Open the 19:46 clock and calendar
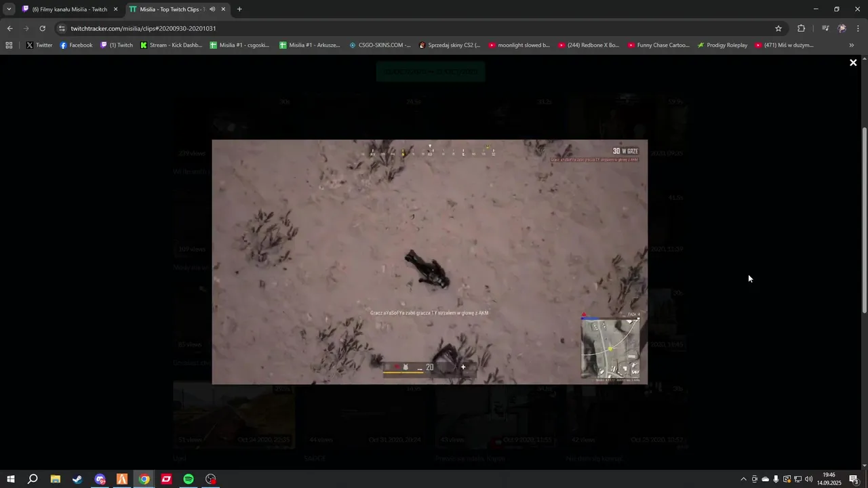868x488 pixels. click(829, 479)
